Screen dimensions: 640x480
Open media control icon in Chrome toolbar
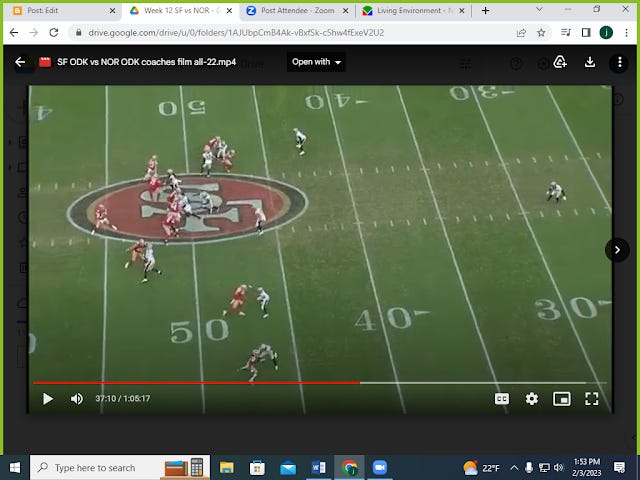(x=566, y=33)
